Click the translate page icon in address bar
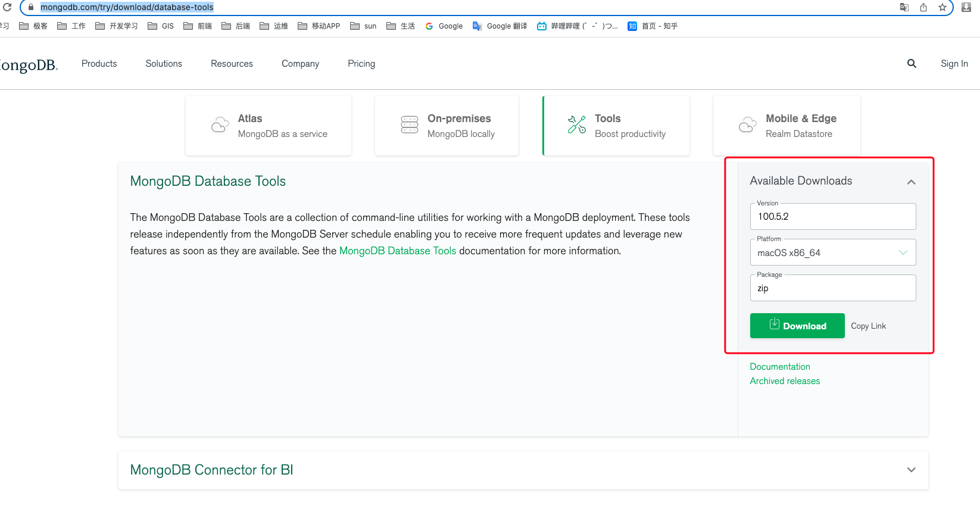980x521 pixels. point(904,7)
